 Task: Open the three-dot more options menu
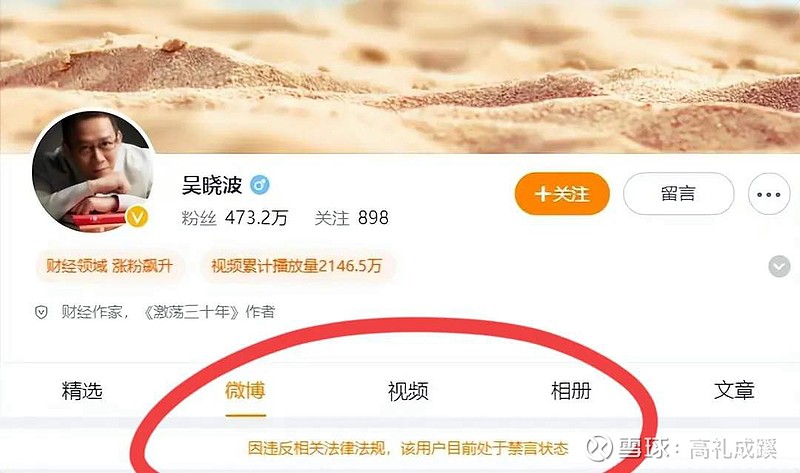[768, 194]
